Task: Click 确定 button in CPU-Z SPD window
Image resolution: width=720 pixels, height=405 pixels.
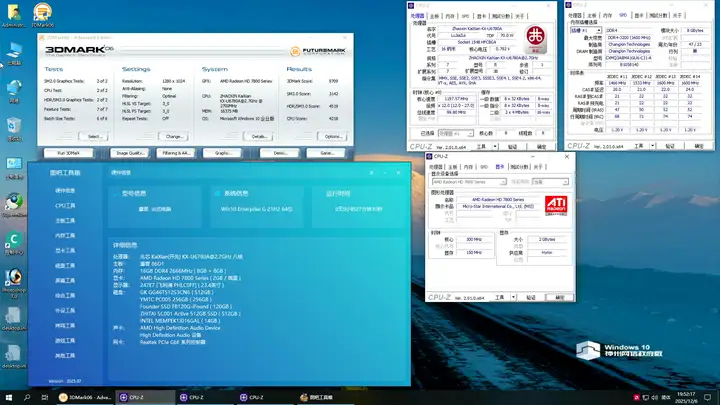Action: click(699, 146)
